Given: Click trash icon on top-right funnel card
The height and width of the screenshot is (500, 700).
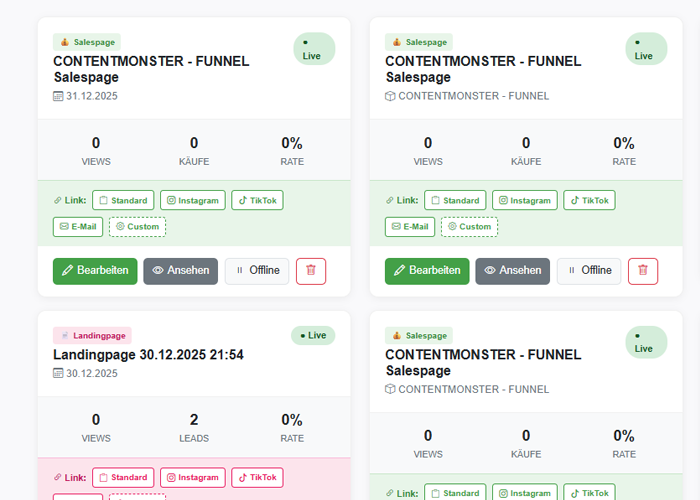Looking at the screenshot, I should tap(643, 271).
